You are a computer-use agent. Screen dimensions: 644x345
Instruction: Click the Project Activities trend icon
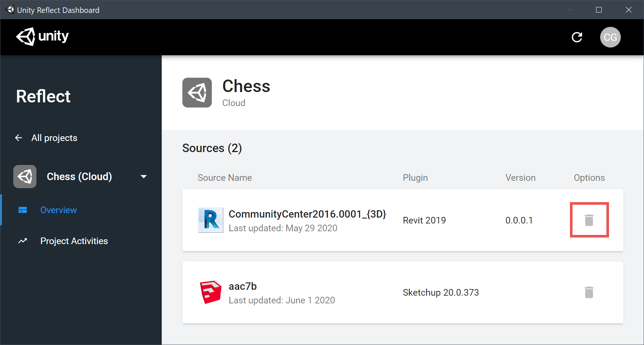(23, 241)
